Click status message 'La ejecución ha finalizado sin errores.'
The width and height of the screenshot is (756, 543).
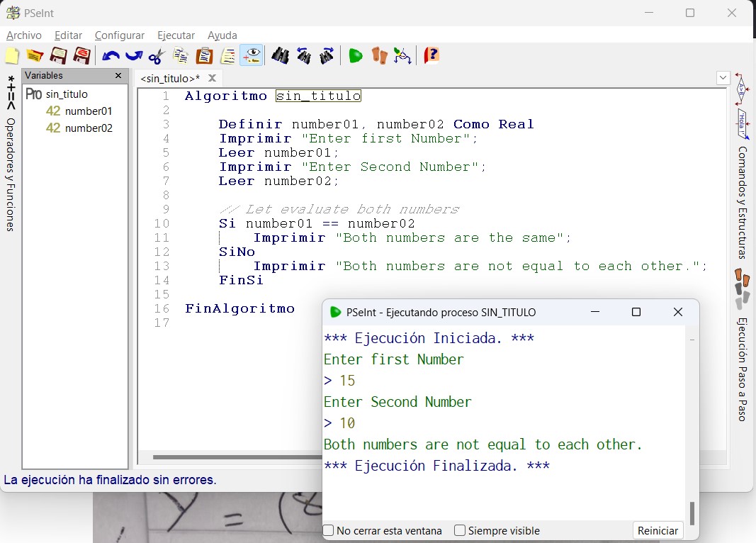(x=110, y=480)
